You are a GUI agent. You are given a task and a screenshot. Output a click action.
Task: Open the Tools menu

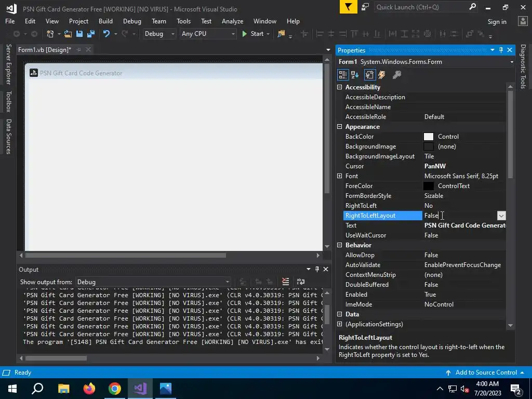(x=183, y=21)
